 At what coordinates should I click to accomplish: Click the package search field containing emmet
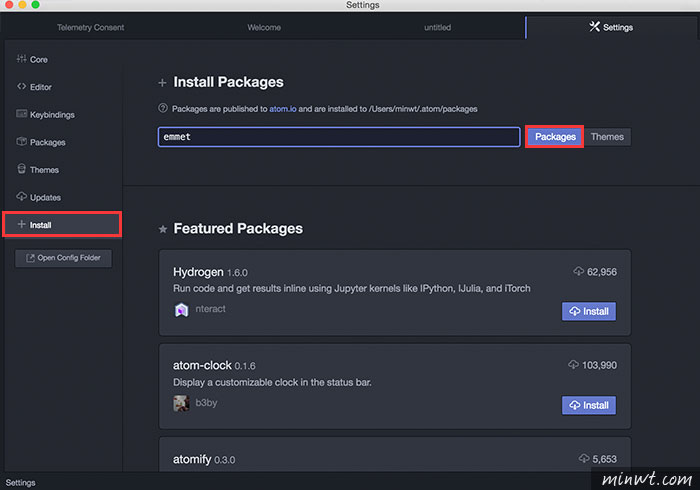339,137
